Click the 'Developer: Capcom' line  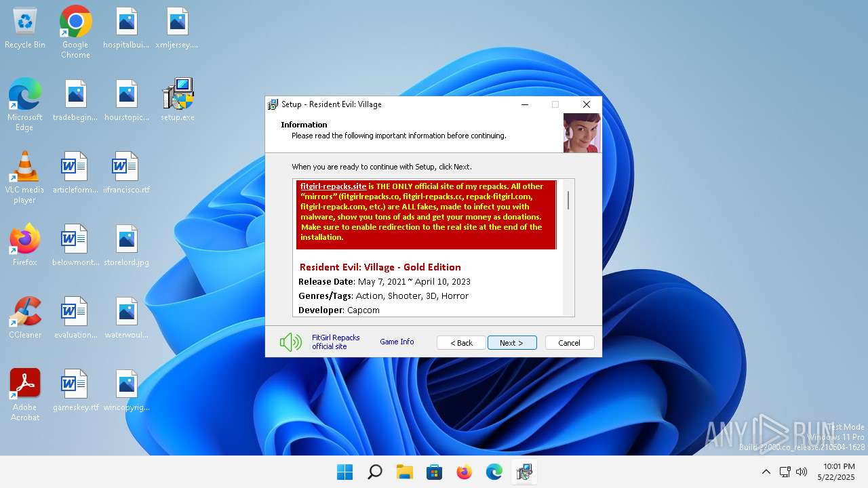[x=339, y=310]
